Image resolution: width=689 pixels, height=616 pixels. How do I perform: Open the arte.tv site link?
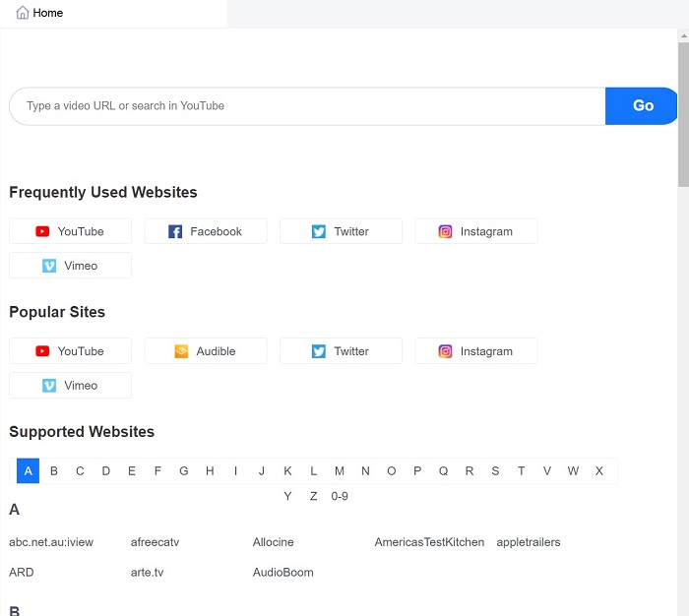(x=147, y=572)
